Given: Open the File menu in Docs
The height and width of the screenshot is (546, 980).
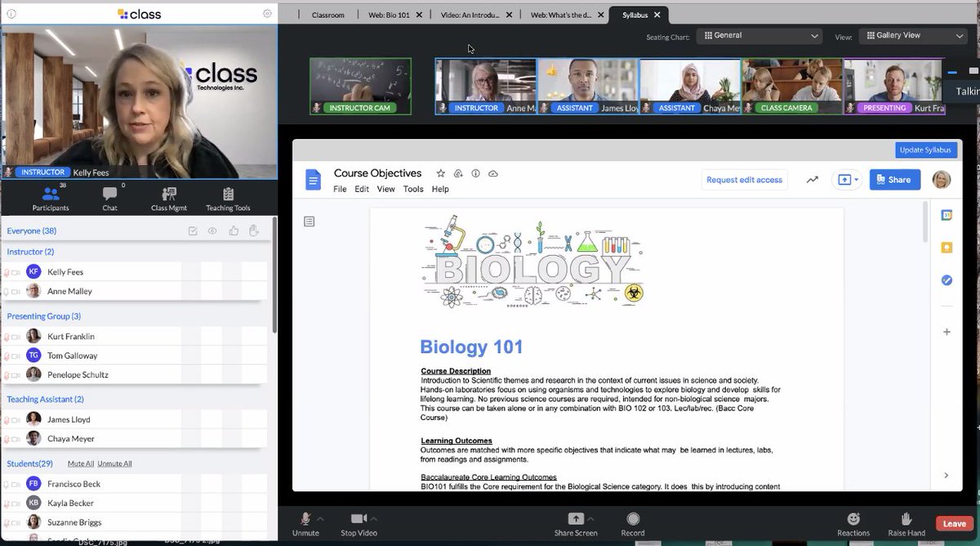Looking at the screenshot, I should [340, 189].
